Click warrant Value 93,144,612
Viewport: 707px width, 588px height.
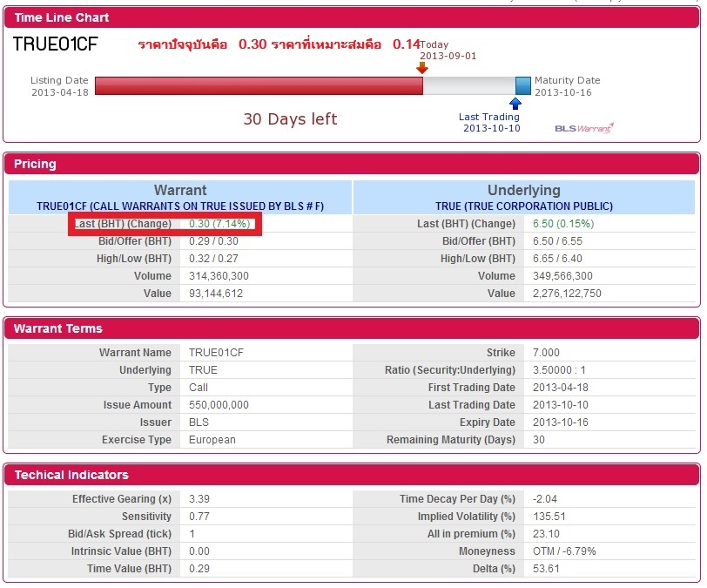click(216, 294)
